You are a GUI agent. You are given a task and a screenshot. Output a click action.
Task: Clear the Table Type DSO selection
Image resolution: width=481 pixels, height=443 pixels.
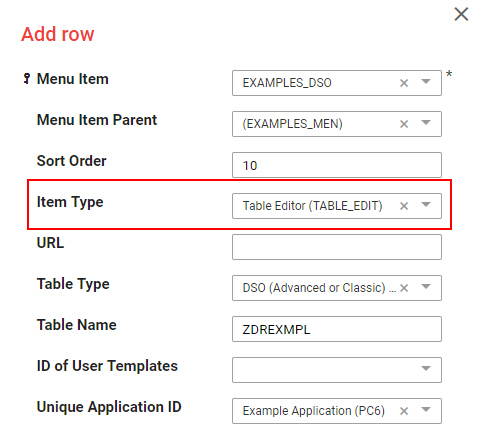[x=404, y=288]
